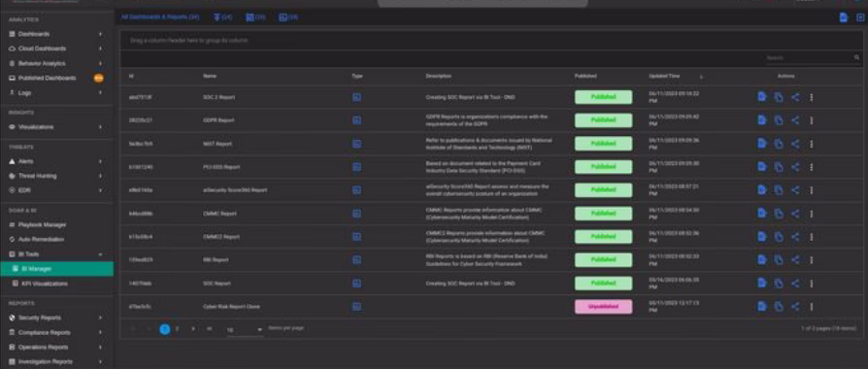Share the RBI Report
Image resolution: width=868 pixels, height=369 pixels.
point(795,260)
